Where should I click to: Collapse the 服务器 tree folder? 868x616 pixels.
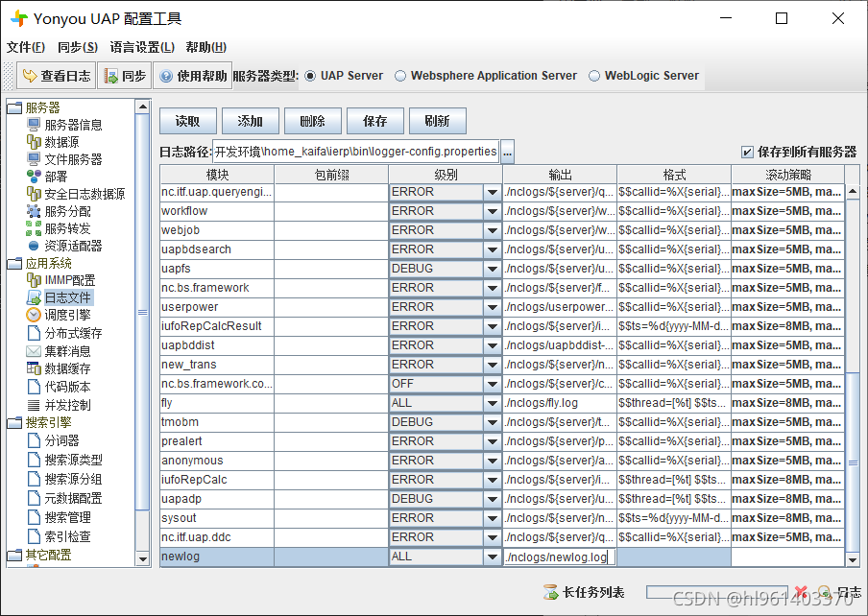coord(14,107)
